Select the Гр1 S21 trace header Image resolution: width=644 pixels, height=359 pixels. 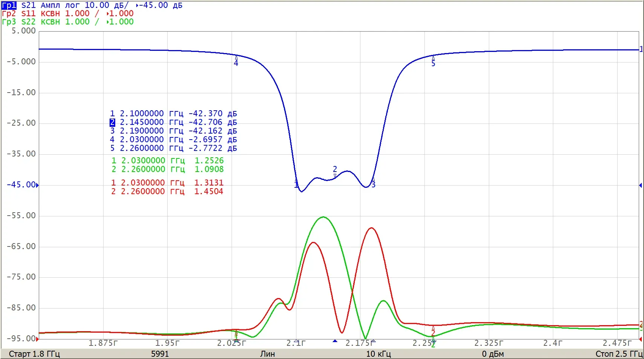(92, 5)
